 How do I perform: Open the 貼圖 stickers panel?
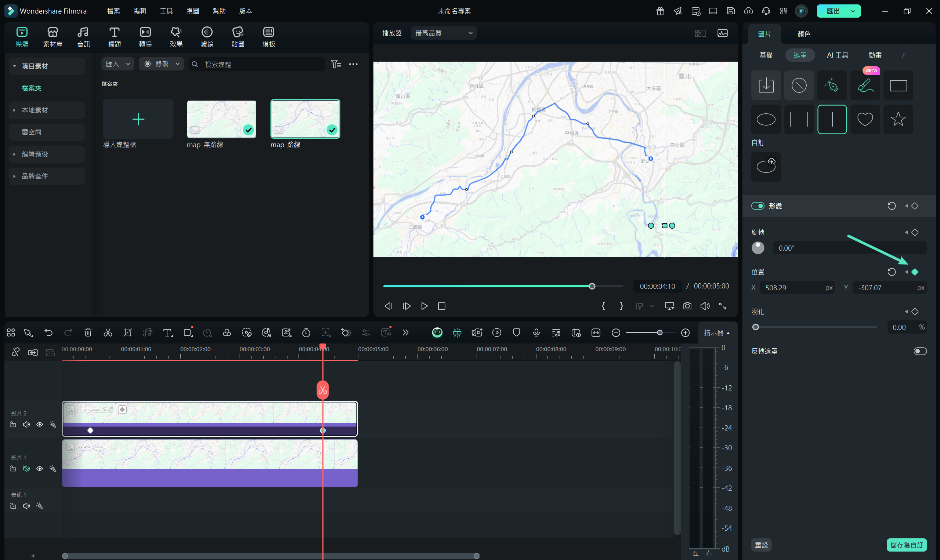[238, 37]
